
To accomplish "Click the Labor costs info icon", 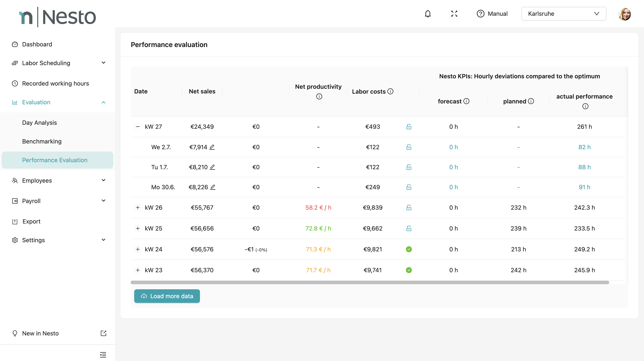I will (390, 92).
